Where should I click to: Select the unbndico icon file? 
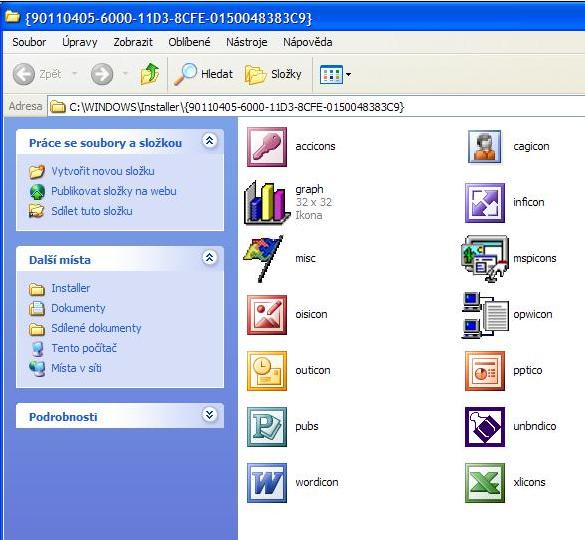point(484,427)
